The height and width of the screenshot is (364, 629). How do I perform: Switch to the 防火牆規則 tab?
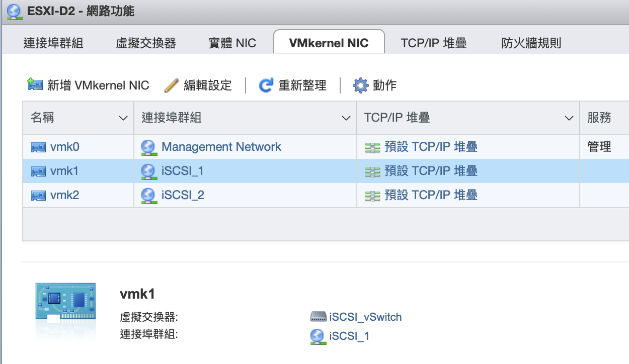click(x=531, y=43)
